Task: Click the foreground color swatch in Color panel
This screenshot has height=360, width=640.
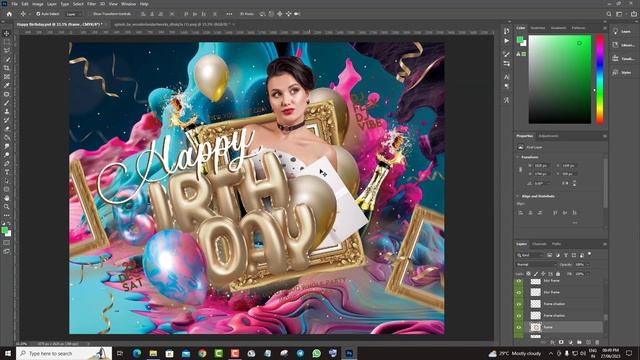Action: pos(520,40)
